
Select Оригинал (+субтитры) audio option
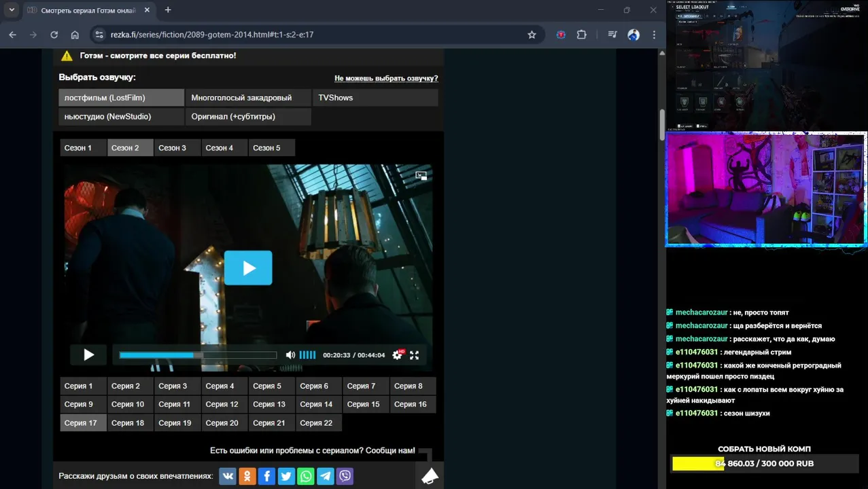tap(248, 117)
